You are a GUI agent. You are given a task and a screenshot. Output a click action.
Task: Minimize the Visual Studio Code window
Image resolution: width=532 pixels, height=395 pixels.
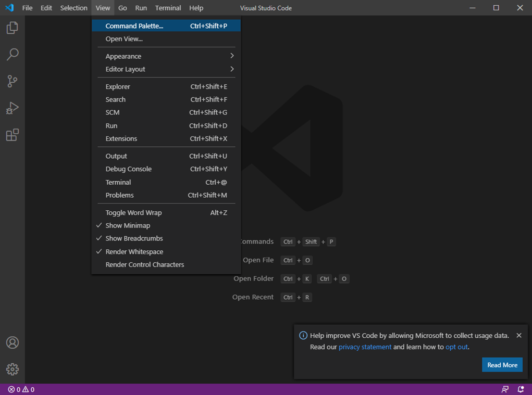472,8
